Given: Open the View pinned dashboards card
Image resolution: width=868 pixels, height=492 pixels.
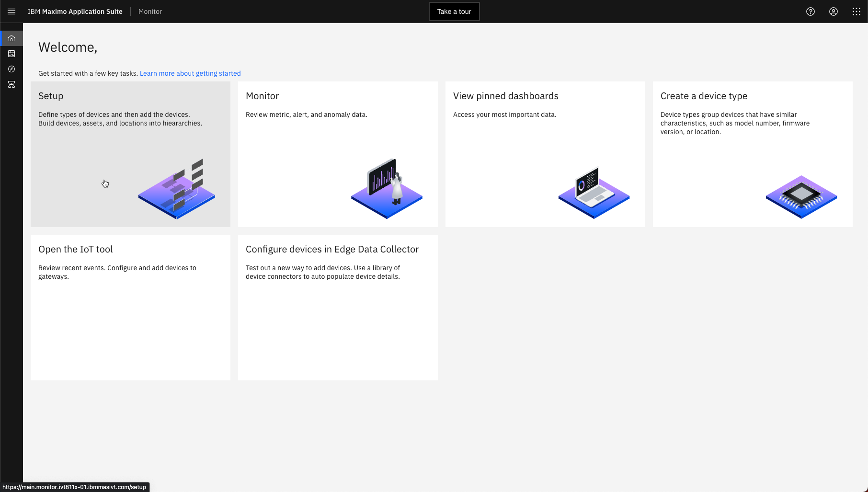Looking at the screenshot, I should point(545,154).
